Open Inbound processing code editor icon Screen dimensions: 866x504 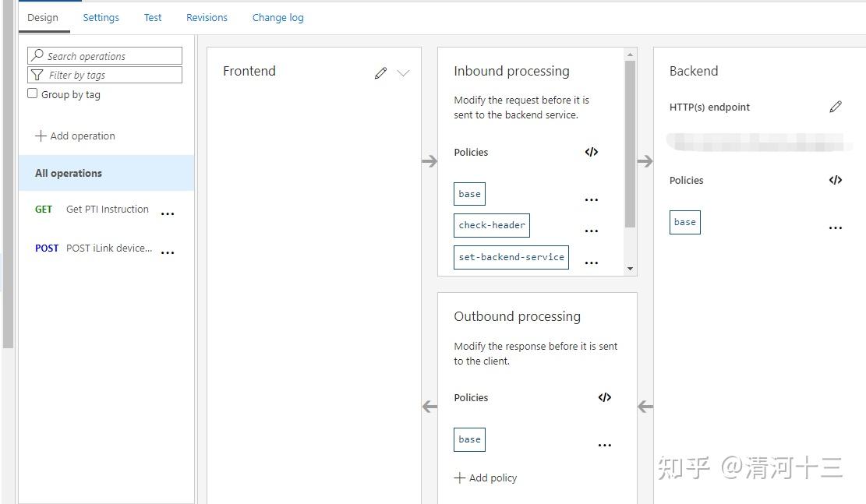(592, 153)
